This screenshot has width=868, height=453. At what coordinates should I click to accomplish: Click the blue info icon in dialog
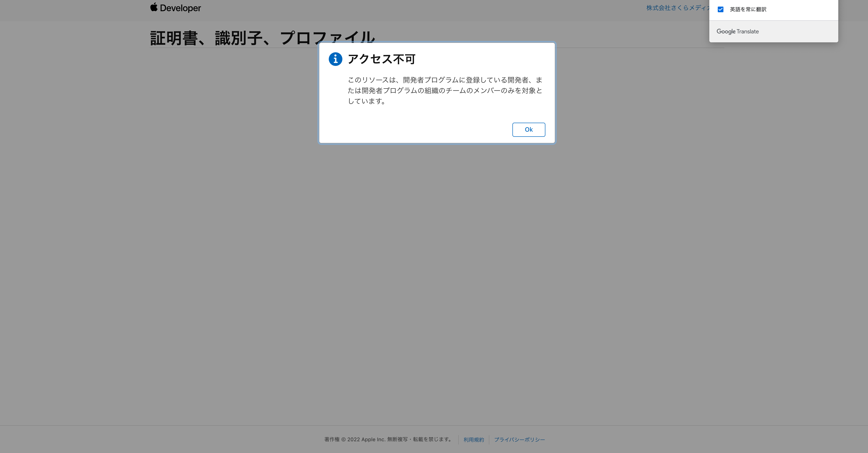[x=335, y=59]
